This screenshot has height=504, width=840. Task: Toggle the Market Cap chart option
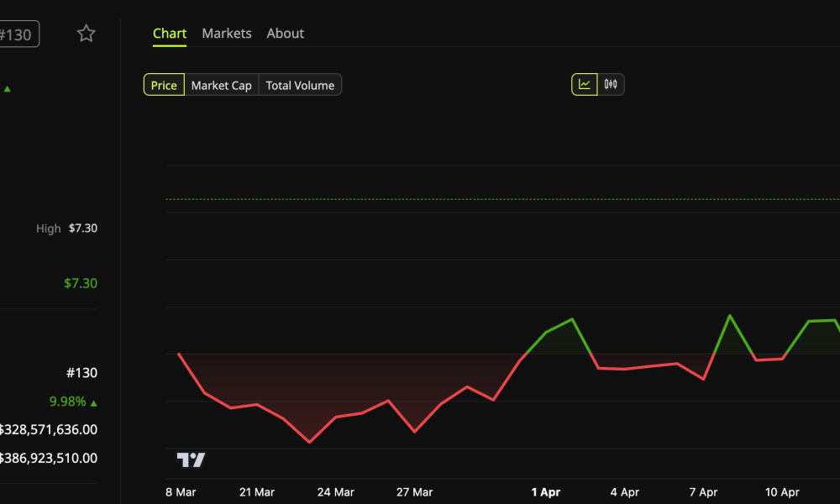222,84
